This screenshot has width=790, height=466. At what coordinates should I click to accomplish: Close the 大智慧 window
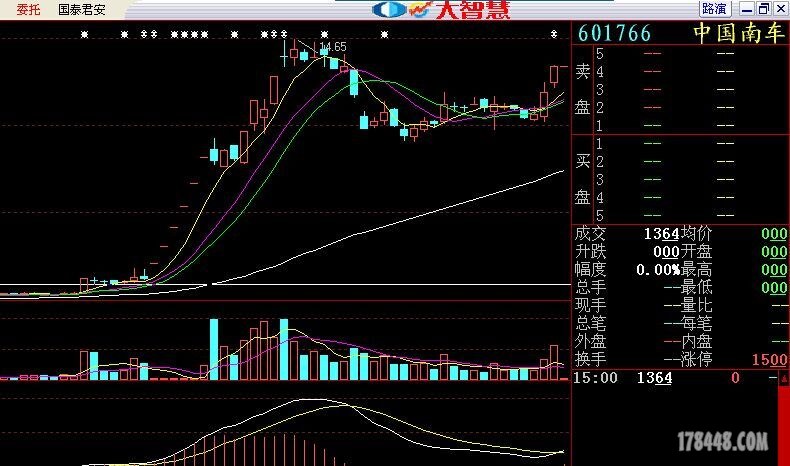click(779, 9)
